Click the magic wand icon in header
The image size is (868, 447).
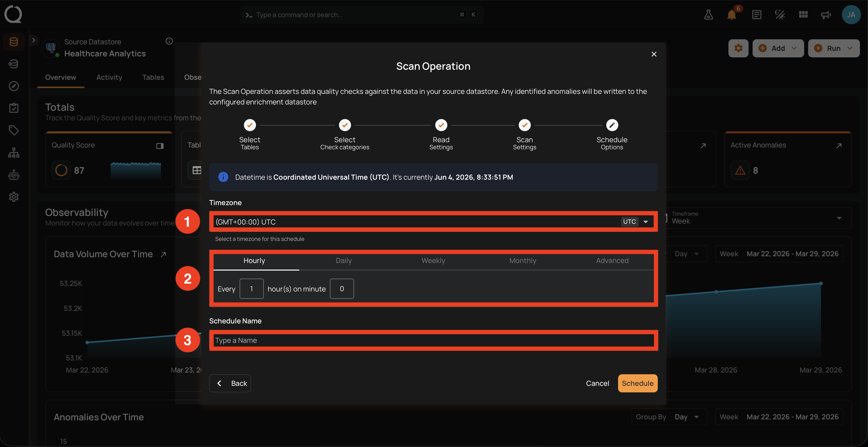pyautogui.click(x=780, y=15)
